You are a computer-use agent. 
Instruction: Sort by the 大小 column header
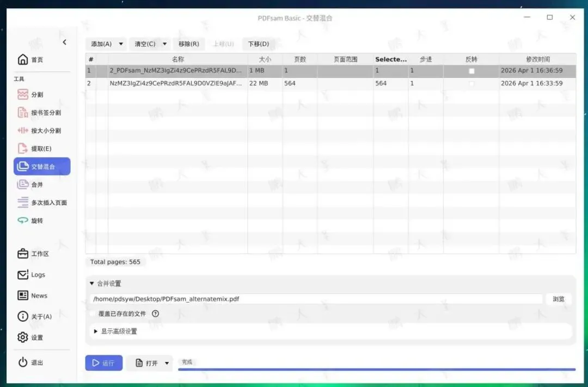[265, 59]
